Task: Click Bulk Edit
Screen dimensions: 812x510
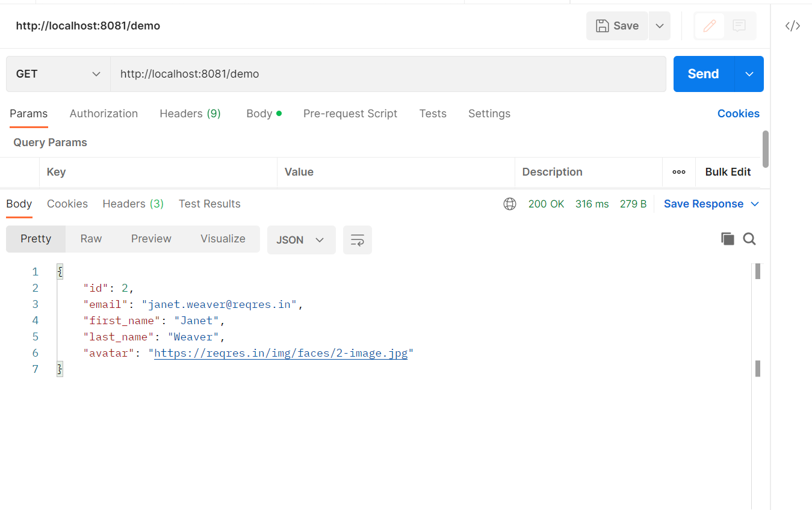Action: [728, 172]
